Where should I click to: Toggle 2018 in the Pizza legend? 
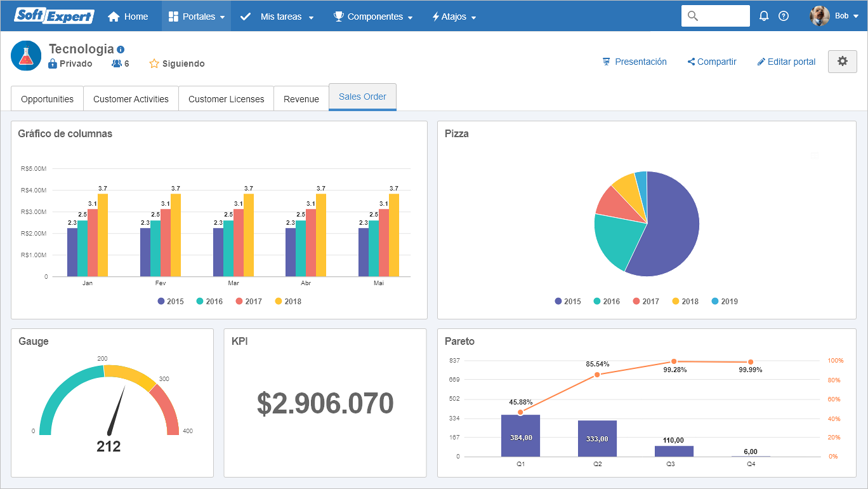[x=685, y=302]
